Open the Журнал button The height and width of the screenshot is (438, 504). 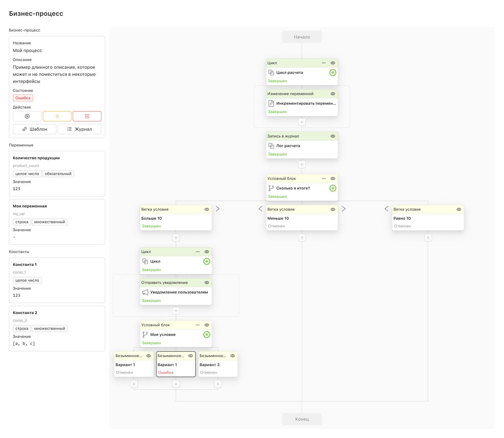[x=80, y=129]
